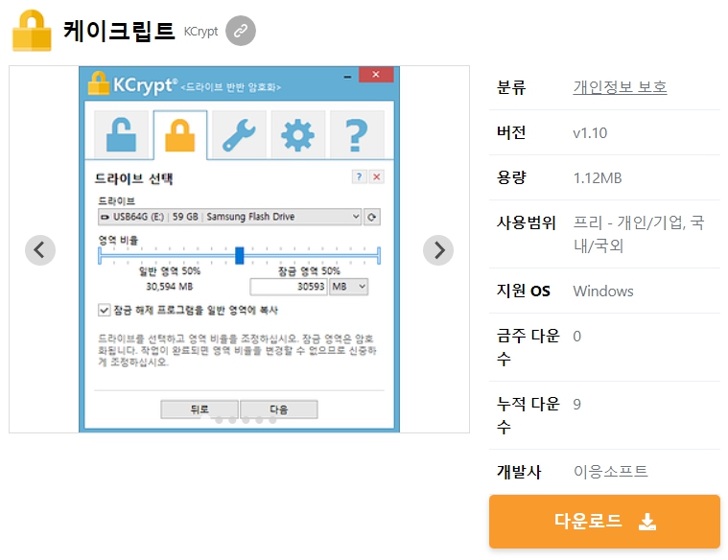The width and height of the screenshot is (728, 560).
Task: Click the yellow padlock app logo
Action: coord(32,31)
